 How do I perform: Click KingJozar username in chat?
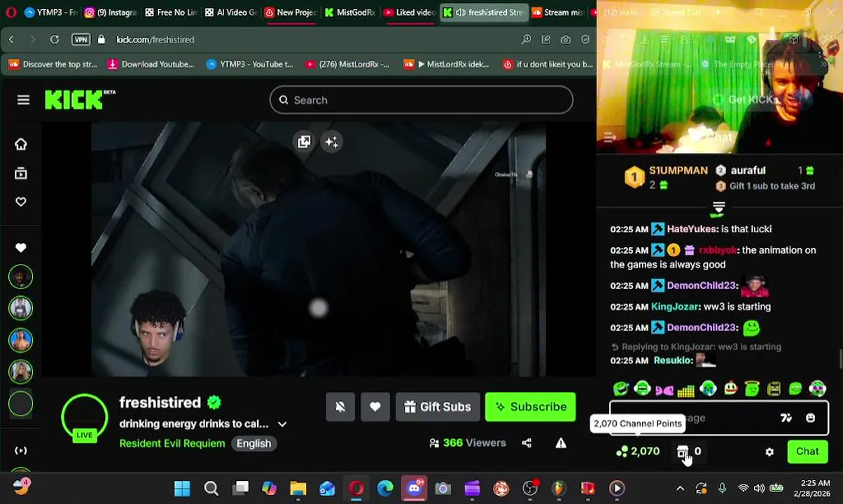[x=674, y=307]
